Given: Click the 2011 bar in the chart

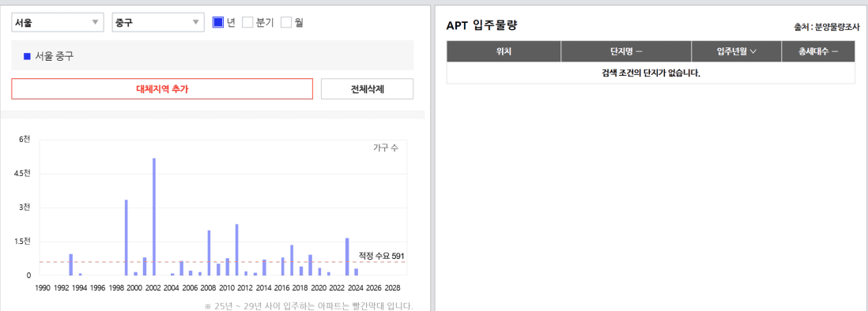Looking at the screenshot, I should click(237, 249).
